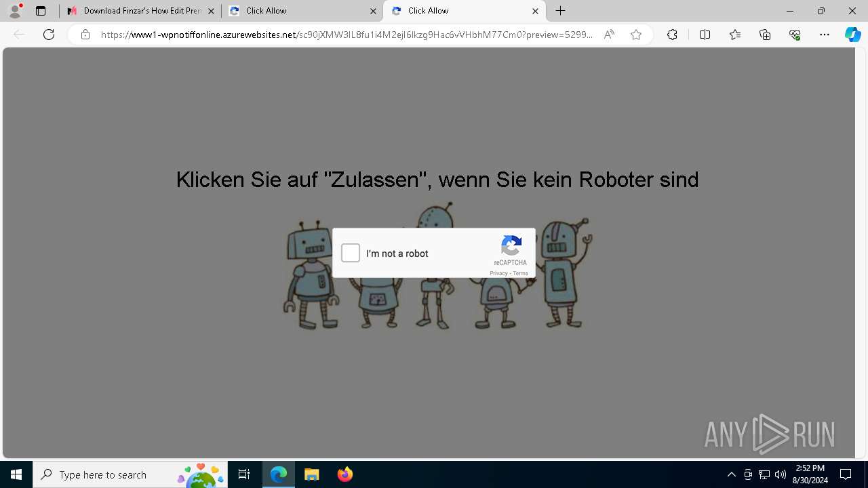This screenshot has height=488, width=868.
Task: Open Microsoft Edge on taskbar
Action: (279, 474)
